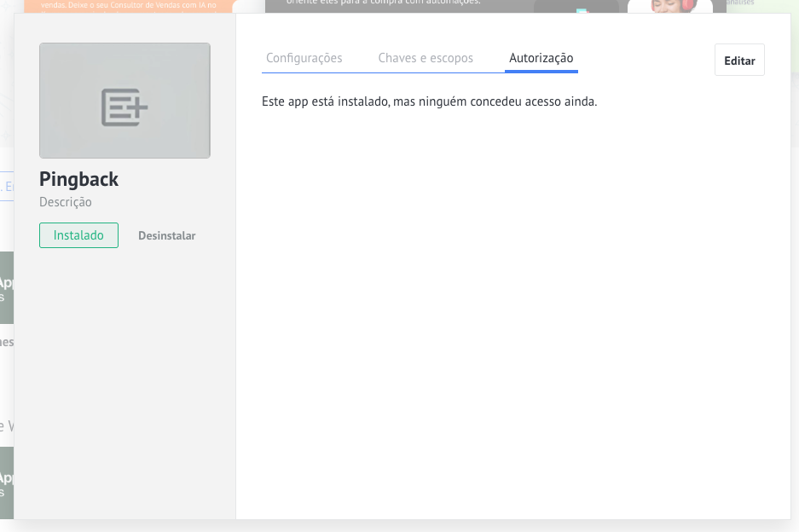Click the Pingback app placeholder logo icon
This screenshot has width=799, height=532.
tap(124, 107)
